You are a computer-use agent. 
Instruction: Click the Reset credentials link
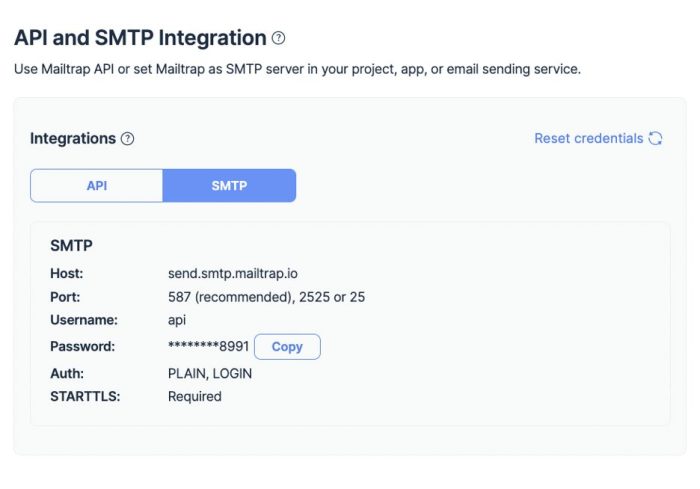588,138
